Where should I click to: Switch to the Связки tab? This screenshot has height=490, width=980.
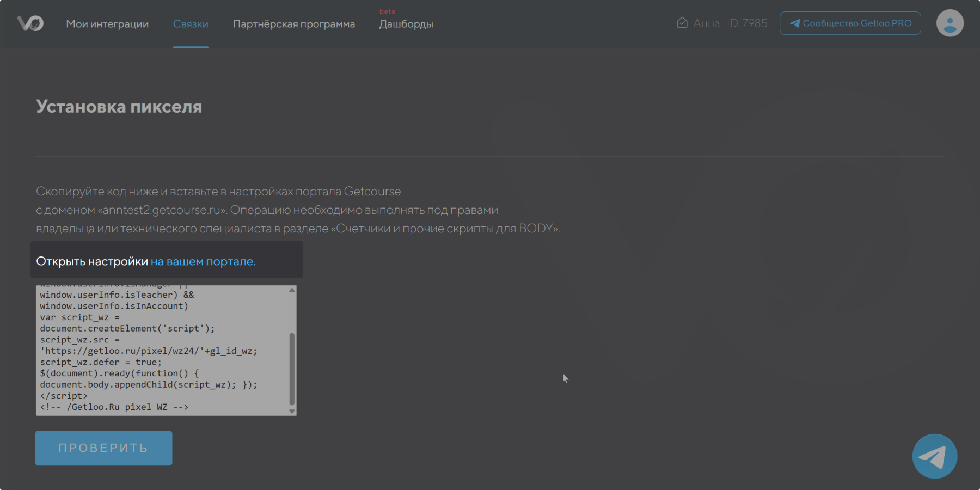pyautogui.click(x=191, y=24)
